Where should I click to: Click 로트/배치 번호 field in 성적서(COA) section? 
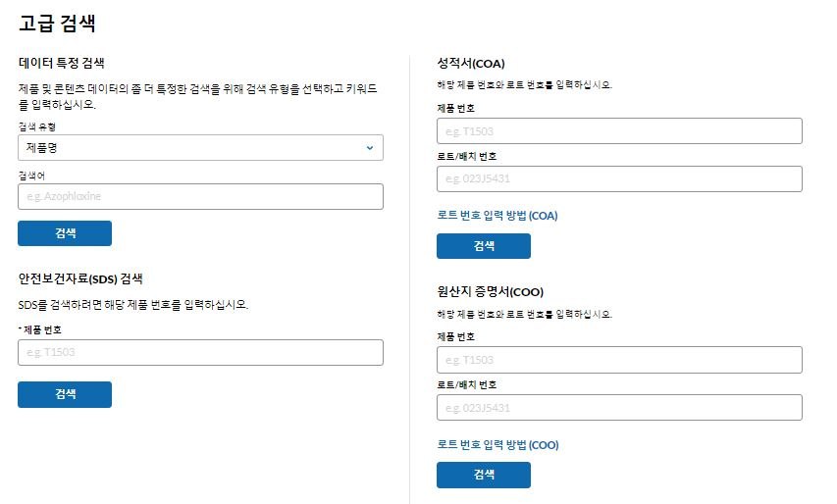click(619, 178)
